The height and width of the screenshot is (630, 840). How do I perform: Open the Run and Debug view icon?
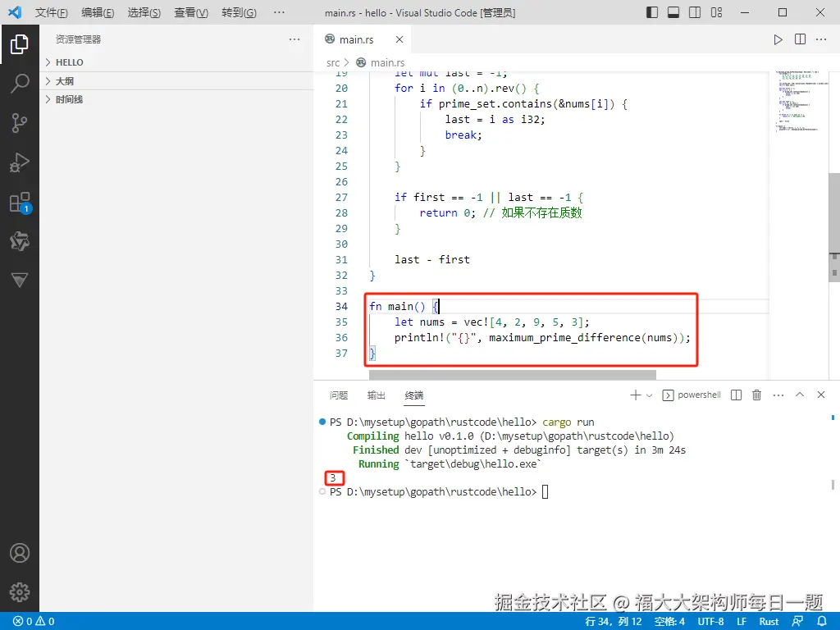click(20, 163)
